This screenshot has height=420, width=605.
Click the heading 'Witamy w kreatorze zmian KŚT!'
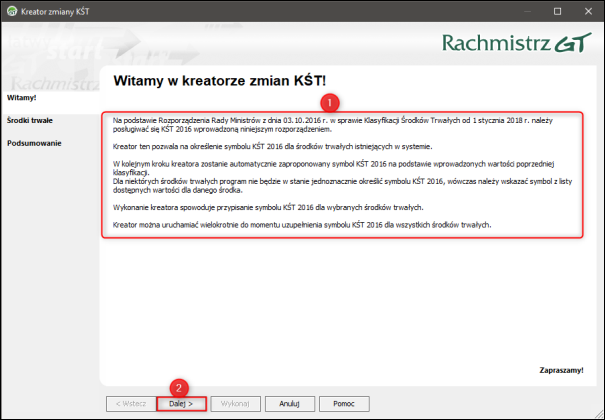[220, 81]
